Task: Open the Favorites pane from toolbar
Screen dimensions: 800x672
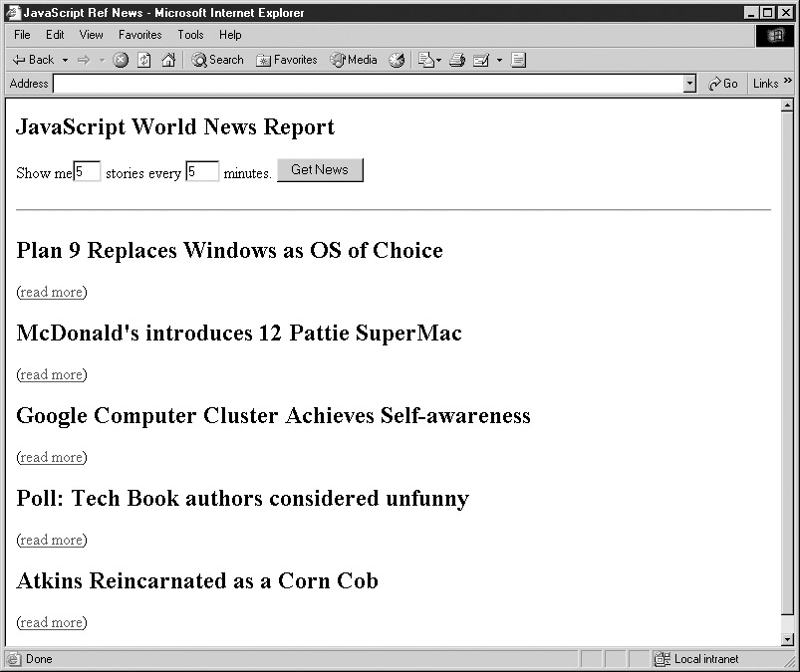Action: coord(286,60)
